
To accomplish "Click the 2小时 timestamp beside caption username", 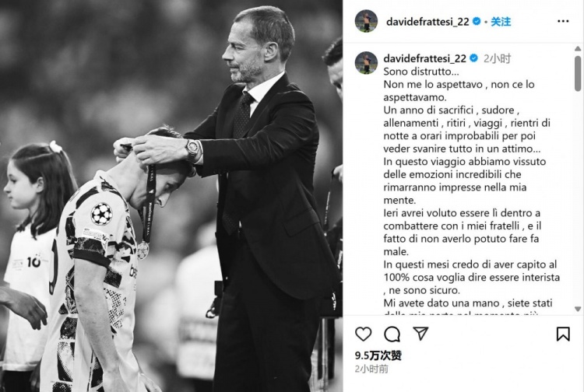I will click(498, 58).
